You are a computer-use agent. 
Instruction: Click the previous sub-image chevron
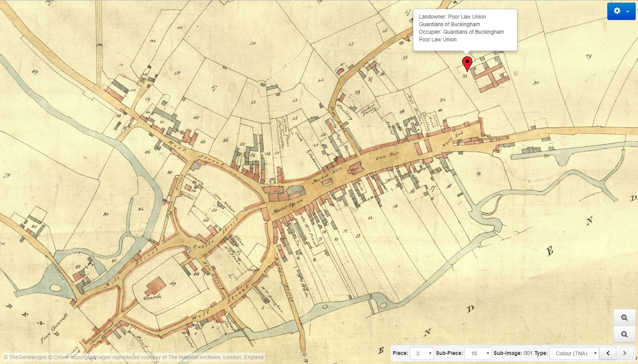pyautogui.click(x=608, y=353)
